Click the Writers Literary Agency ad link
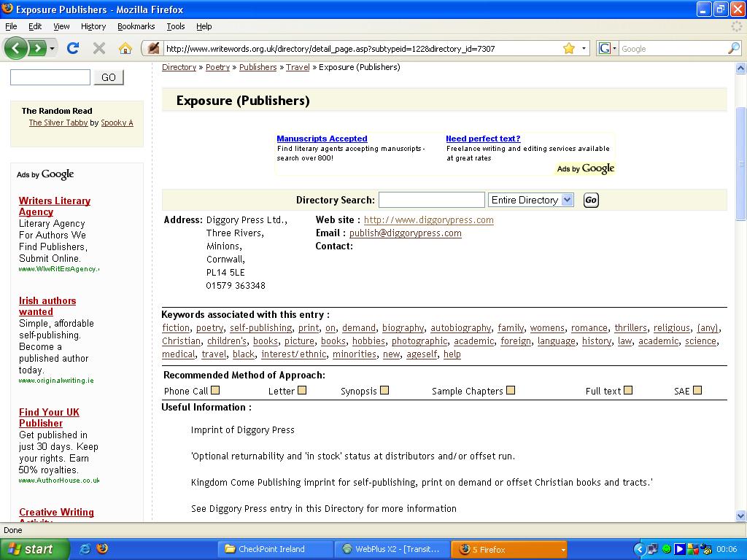This screenshot has width=747, height=560. (x=55, y=206)
